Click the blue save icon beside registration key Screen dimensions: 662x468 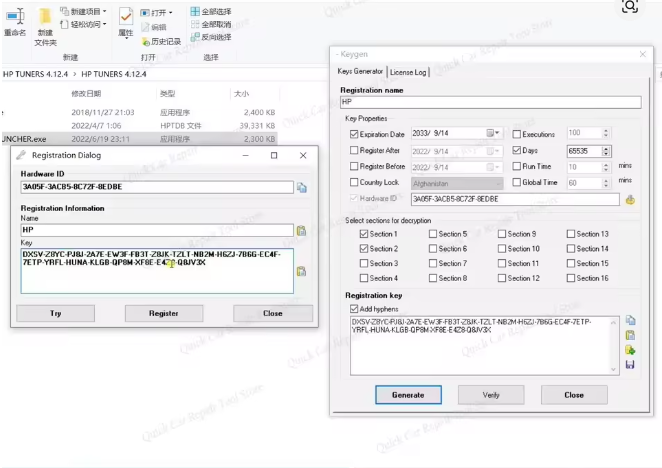630,365
